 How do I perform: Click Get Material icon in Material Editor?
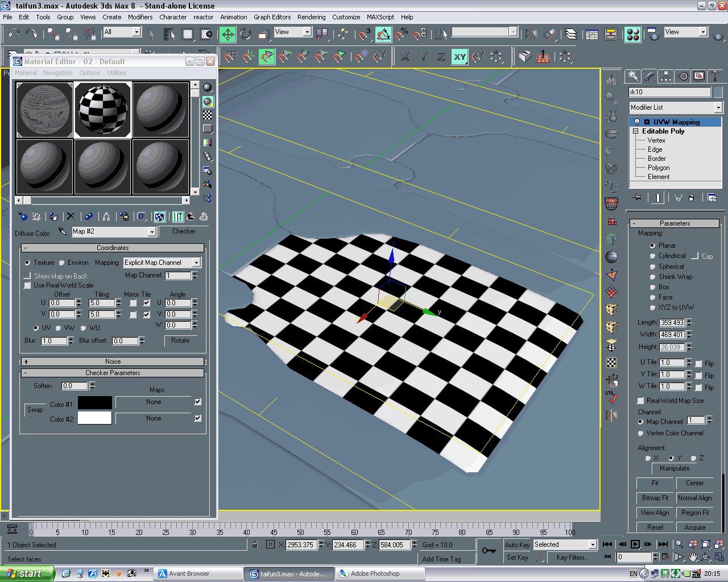pyautogui.click(x=23, y=217)
